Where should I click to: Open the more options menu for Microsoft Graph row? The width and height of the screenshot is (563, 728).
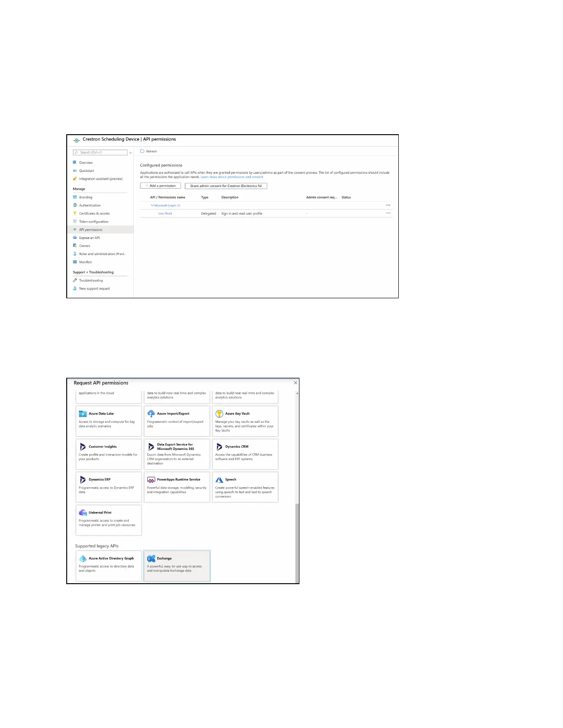click(388, 205)
